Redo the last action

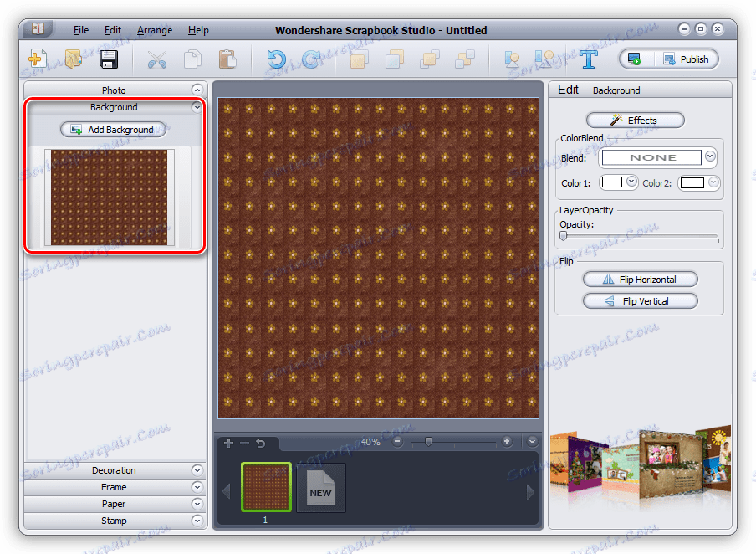point(311,60)
